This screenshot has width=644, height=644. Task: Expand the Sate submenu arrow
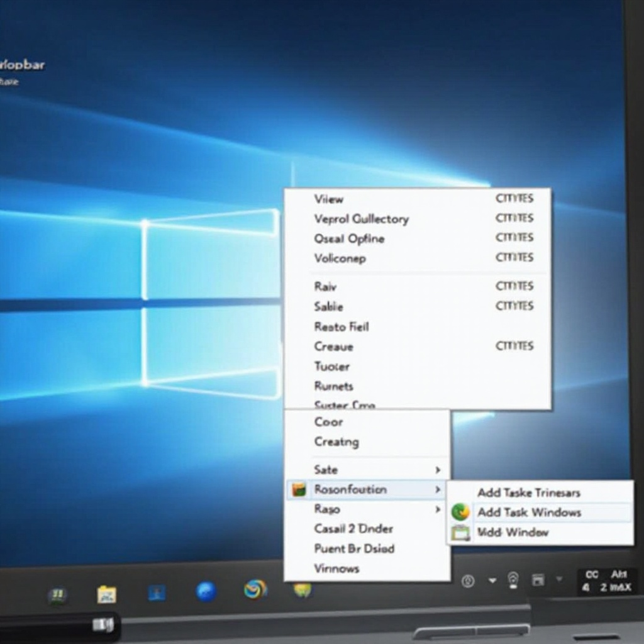point(438,470)
